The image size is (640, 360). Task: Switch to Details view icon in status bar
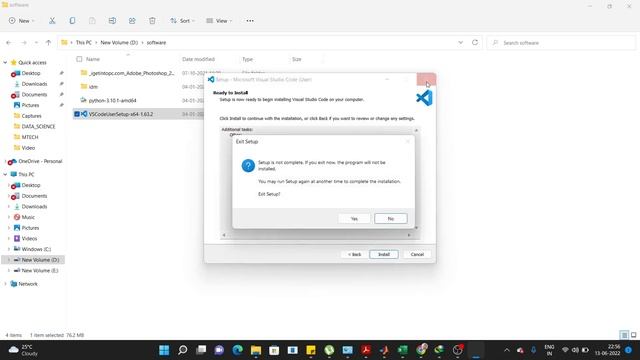point(624,335)
